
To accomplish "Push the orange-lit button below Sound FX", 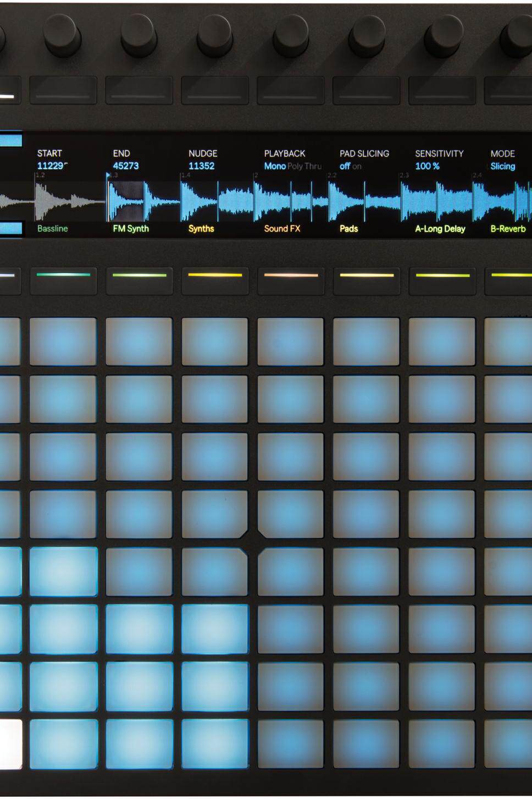I will point(291,280).
